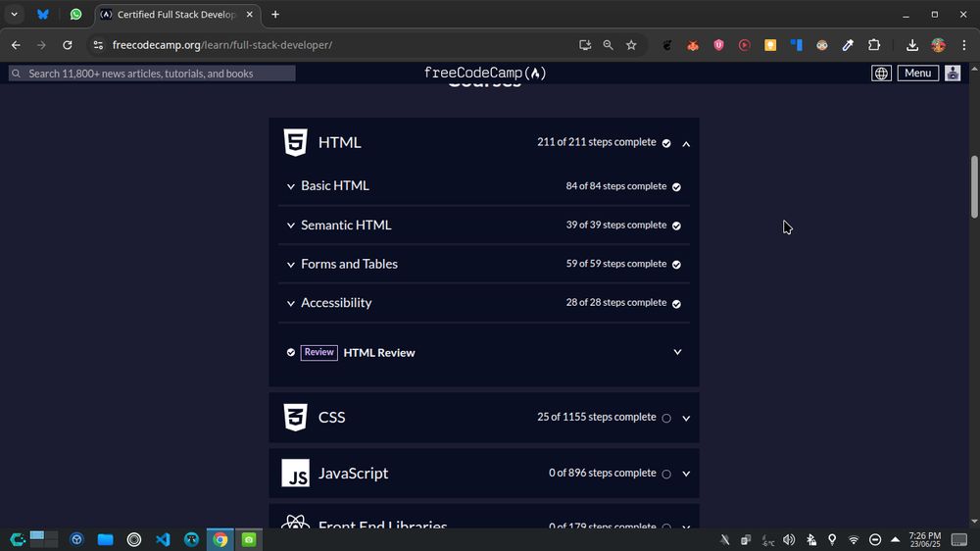Show hidden system tray icons arrow
This screenshot has width=980, height=551.
895,539
